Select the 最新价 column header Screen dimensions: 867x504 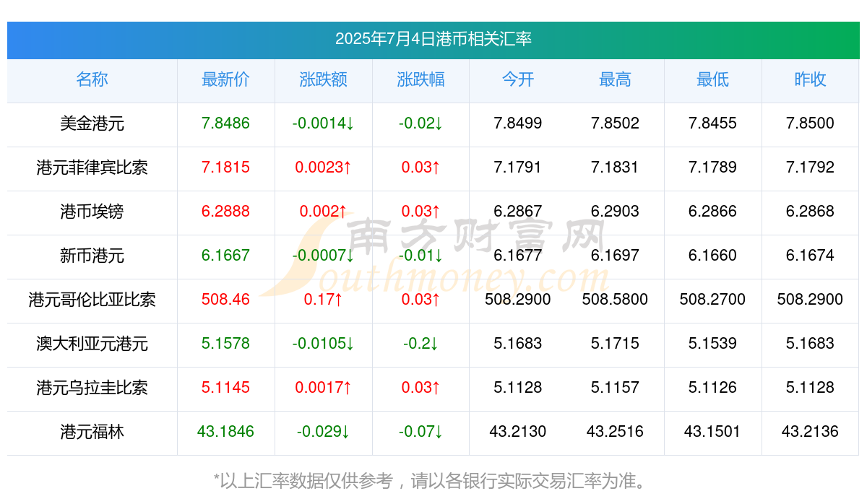(x=225, y=79)
